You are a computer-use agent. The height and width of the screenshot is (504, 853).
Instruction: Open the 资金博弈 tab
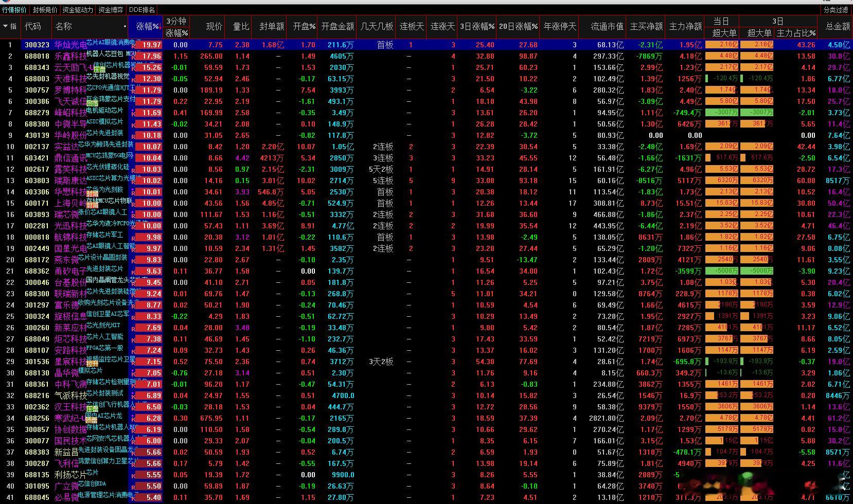(x=111, y=10)
